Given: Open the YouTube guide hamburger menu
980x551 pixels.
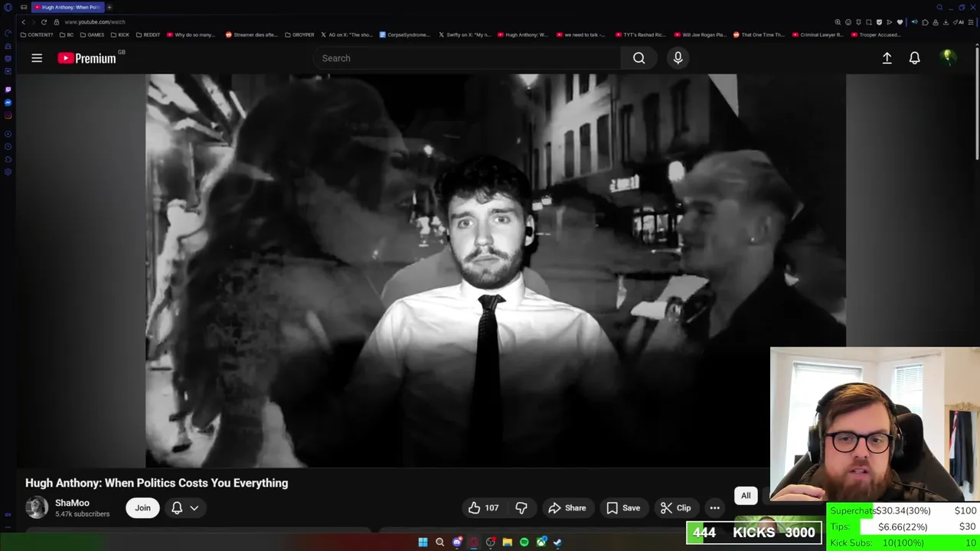Looking at the screenshot, I should [x=37, y=58].
